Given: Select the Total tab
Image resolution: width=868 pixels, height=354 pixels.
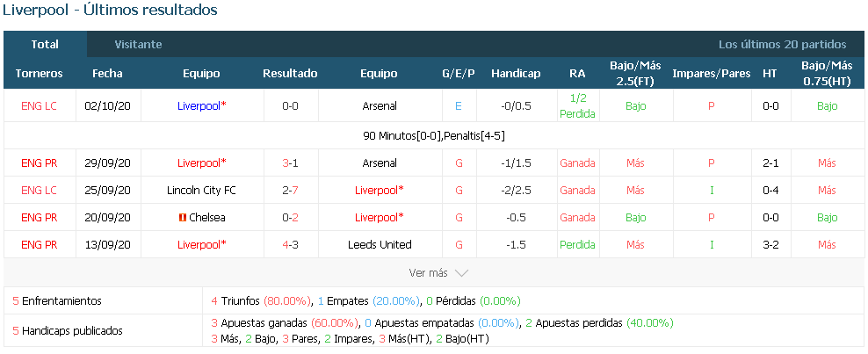Looking at the screenshot, I should [x=45, y=45].
